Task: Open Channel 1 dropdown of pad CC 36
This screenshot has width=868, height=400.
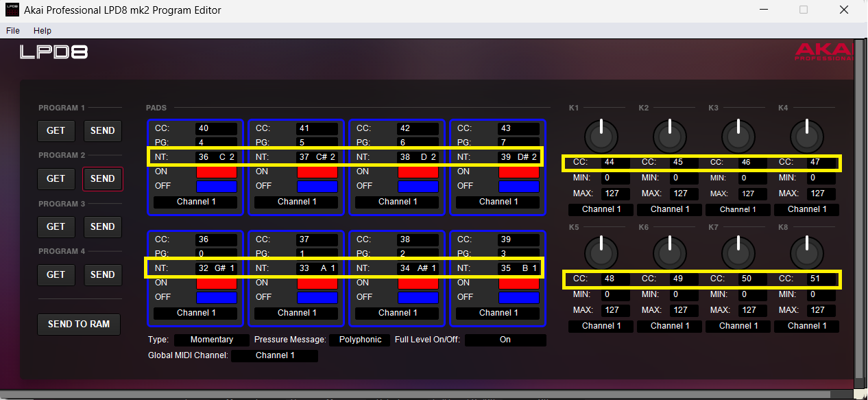Action: tap(195, 313)
